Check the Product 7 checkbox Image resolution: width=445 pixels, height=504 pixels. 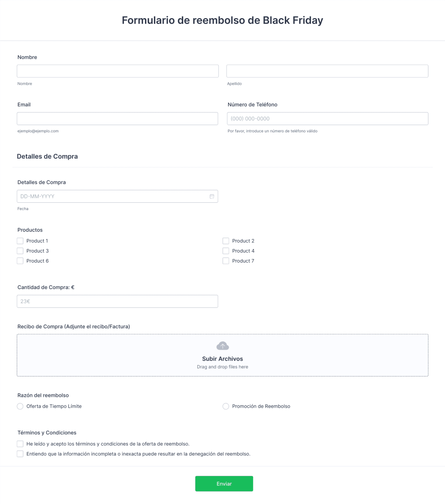pos(226,261)
